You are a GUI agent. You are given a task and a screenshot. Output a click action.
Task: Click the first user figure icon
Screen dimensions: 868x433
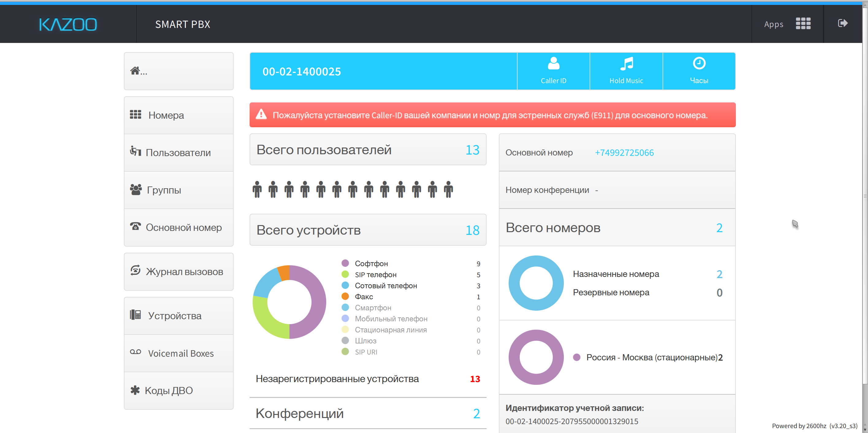(257, 190)
